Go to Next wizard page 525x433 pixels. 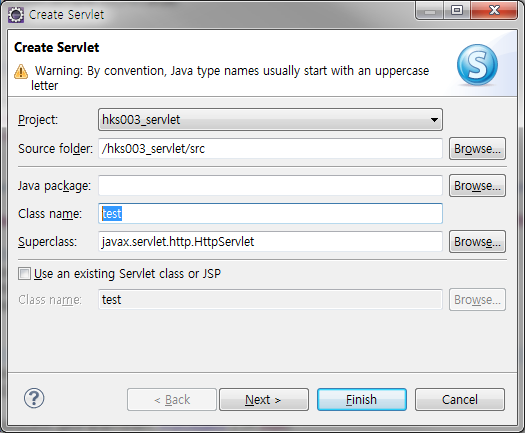264,400
